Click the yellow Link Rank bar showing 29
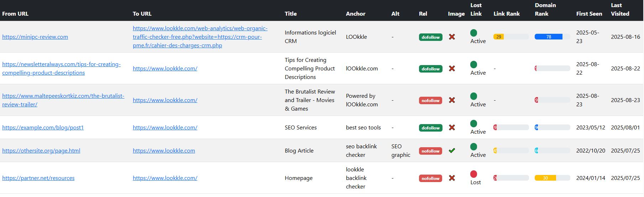This screenshot has height=197, width=644. (498, 37)
